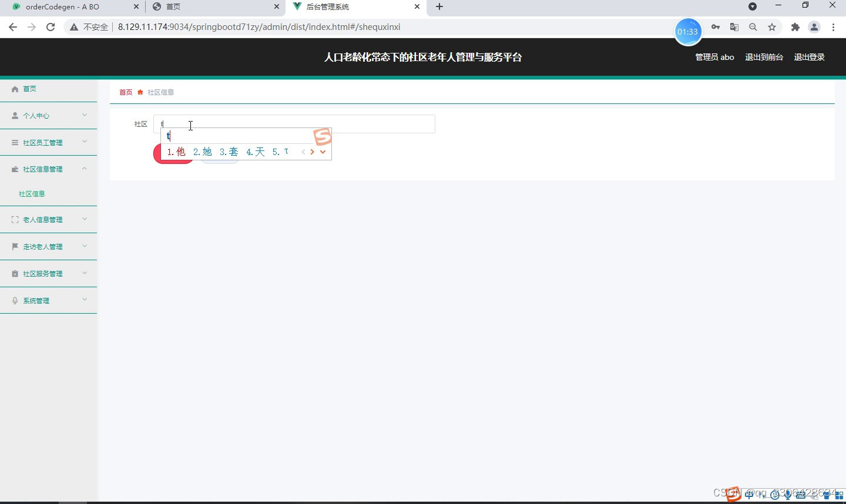Focus the 社区 search input field
Screen dimensions: 846x504
coord(294,124)
